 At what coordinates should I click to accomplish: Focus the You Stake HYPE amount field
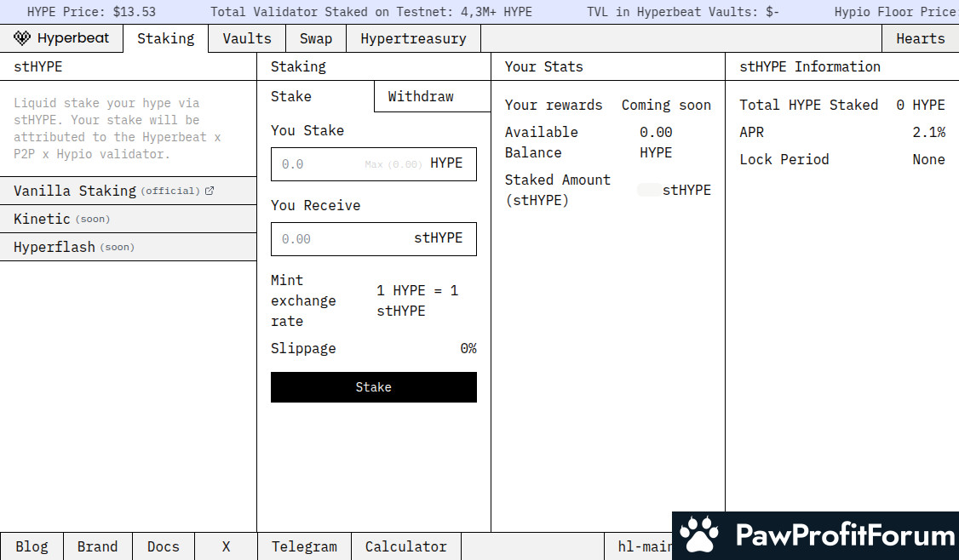319,164
